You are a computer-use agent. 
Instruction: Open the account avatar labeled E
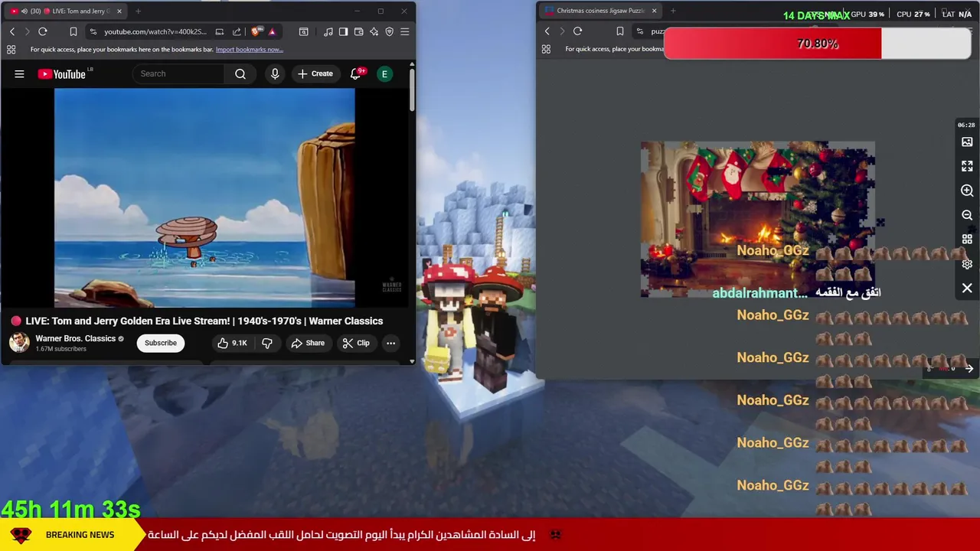(x=385, y=73)
